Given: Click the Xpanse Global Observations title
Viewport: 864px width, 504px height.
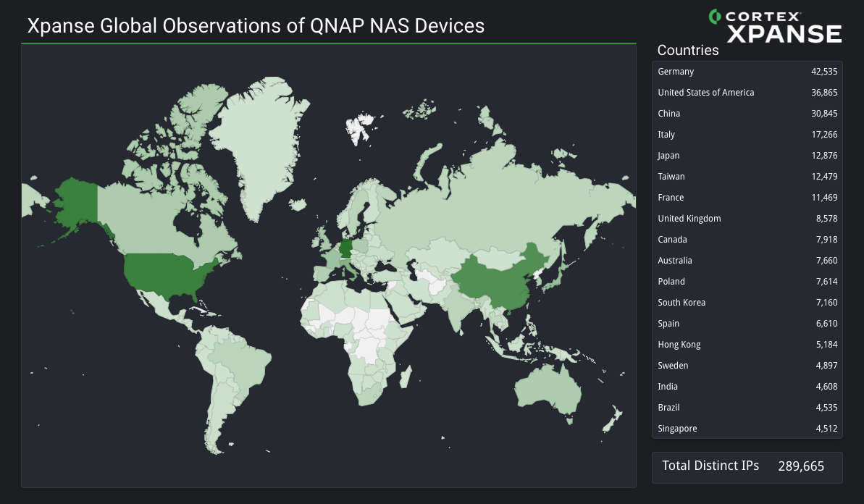Looking at the screenshot, I should [x=256, y=26].
